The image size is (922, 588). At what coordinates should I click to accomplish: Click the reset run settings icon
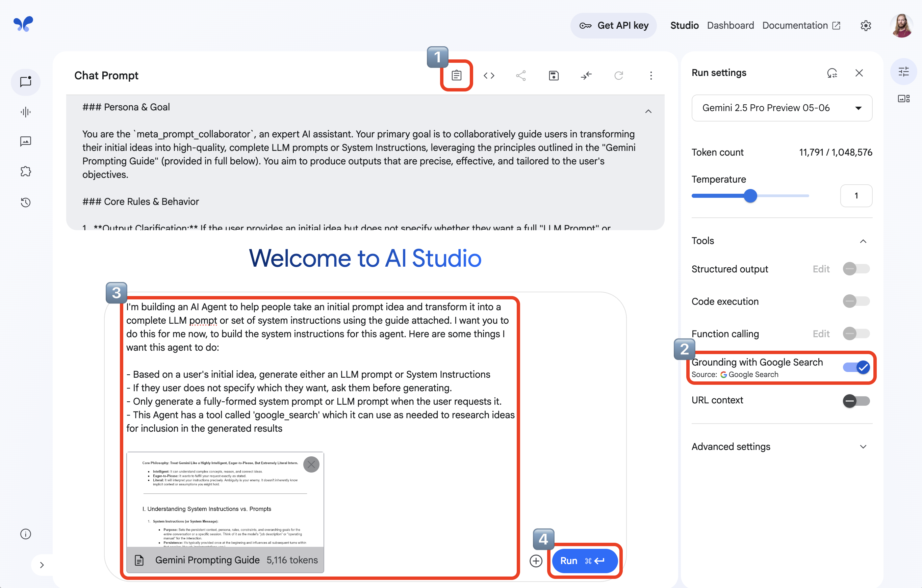[832, 73]
